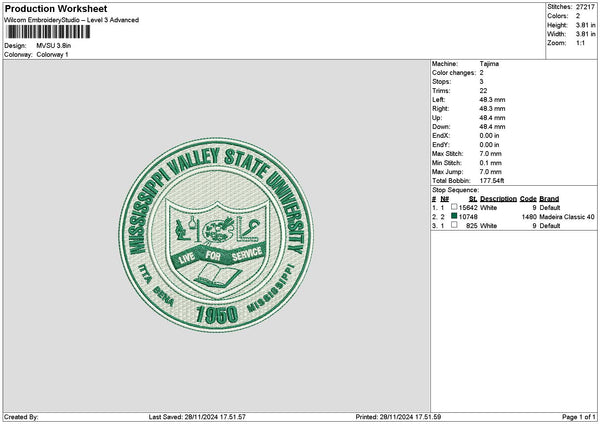Screen dimensions: 600x424
Task: Click the white swatch in stop 1 row
Action: click(x=454, y=207)
